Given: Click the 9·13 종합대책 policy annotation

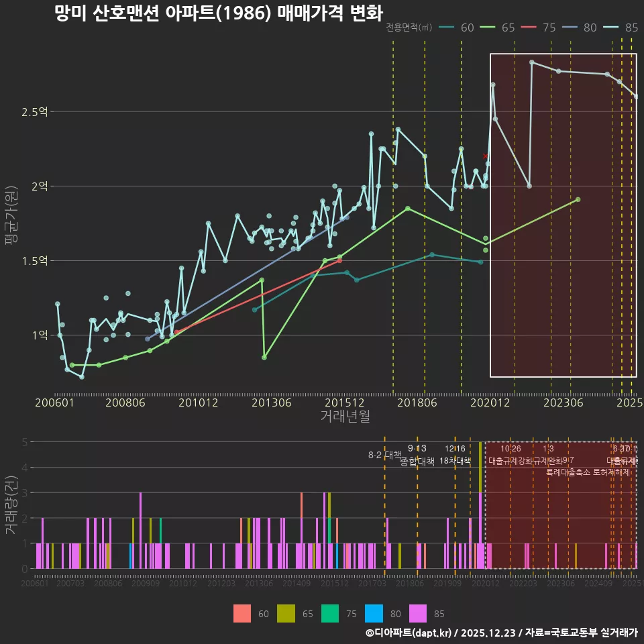Looking at the screenshot, I should [417, 455].
